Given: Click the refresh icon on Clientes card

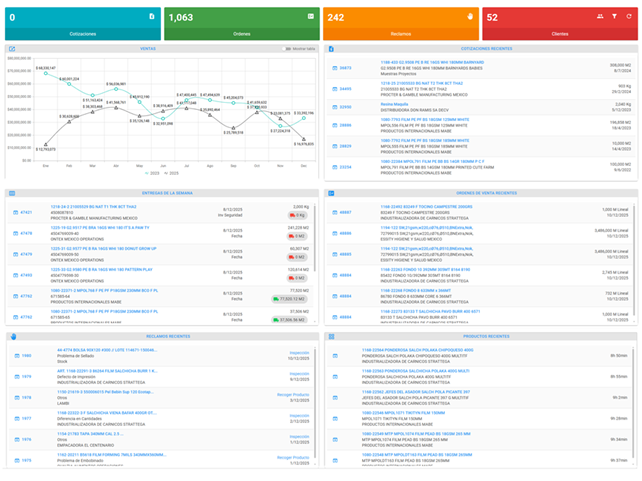Looking at the screenshot, I should 628,17.
